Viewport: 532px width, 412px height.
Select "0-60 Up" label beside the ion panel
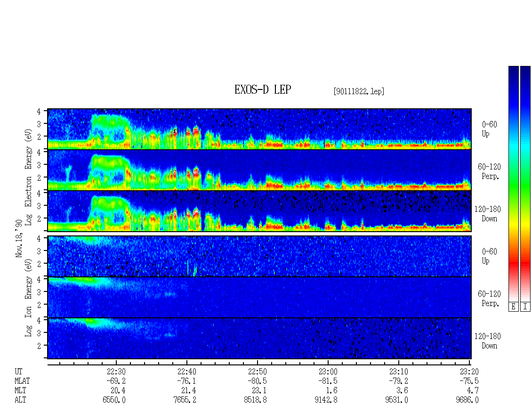tap(489, 256)
